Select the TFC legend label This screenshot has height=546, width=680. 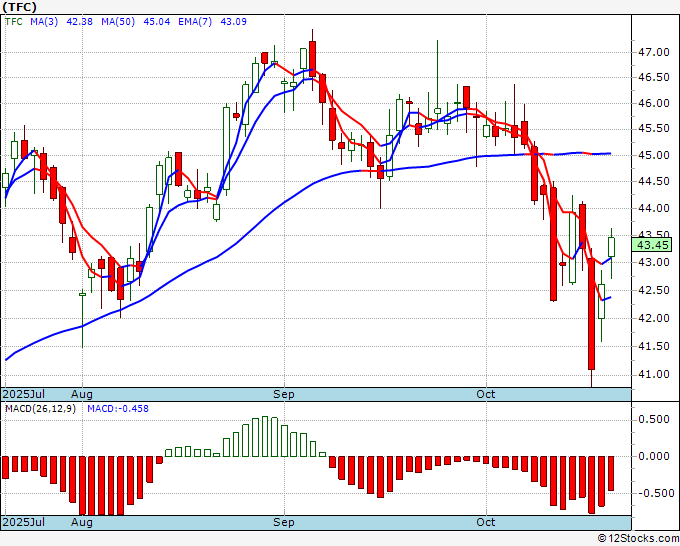[x=13, y=21]
